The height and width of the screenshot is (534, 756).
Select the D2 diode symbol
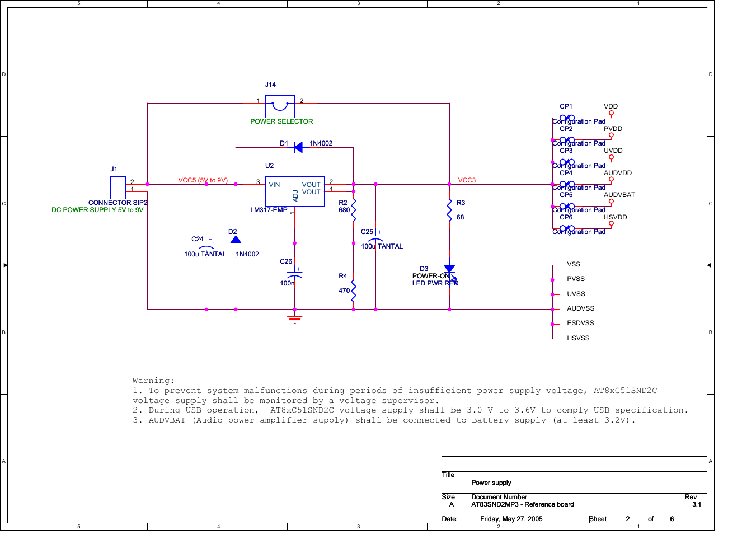236,240
